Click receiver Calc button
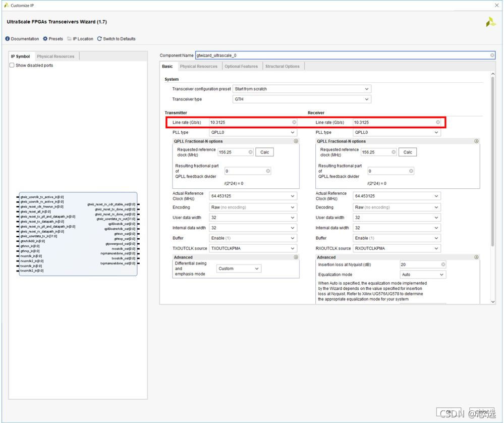 tap(408, 152)
